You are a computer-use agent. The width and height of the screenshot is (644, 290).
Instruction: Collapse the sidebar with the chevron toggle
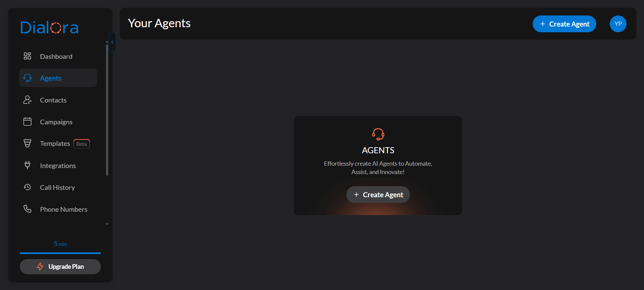[x=112, y=42]
